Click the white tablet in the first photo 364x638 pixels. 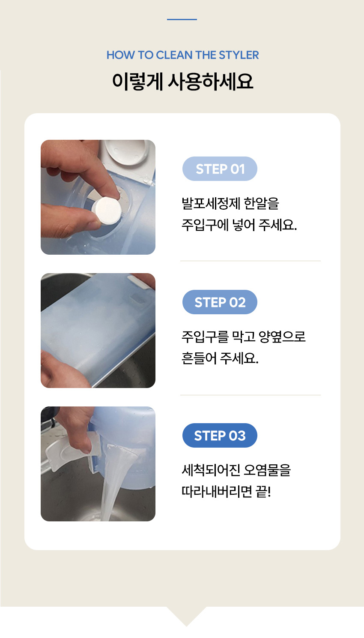click(107, 212)
